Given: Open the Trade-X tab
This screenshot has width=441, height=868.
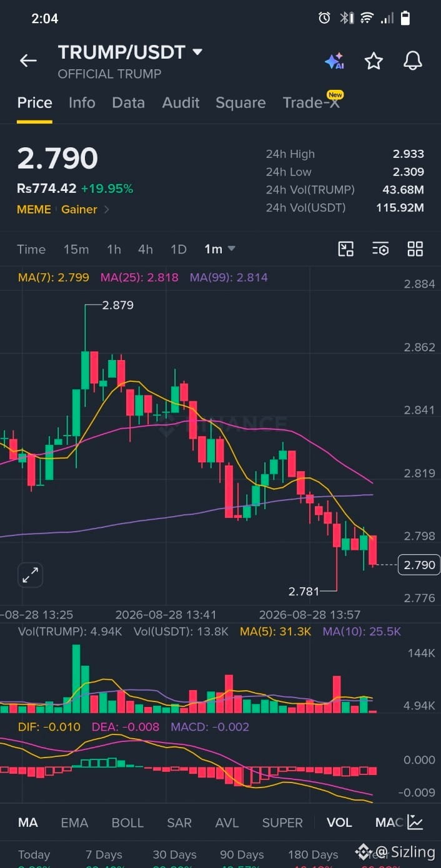Looking at the screenshot, I should click(x=312, y=102).
